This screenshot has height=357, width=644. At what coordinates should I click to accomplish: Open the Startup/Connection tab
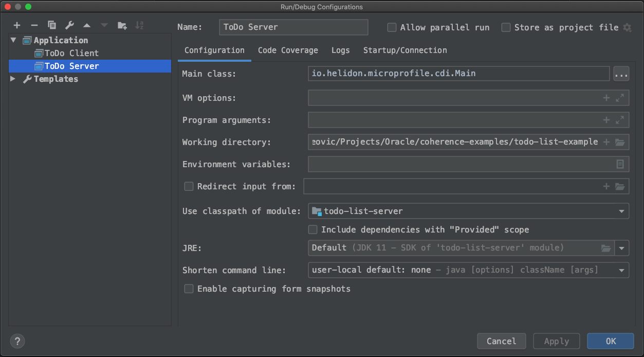coord(405,50)
